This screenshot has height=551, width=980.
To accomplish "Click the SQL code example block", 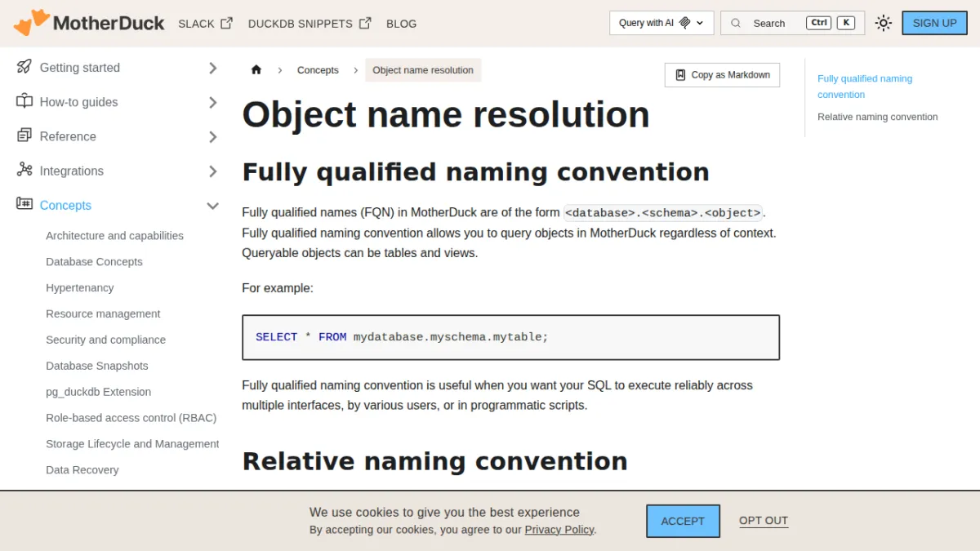I will coord(511,337).
